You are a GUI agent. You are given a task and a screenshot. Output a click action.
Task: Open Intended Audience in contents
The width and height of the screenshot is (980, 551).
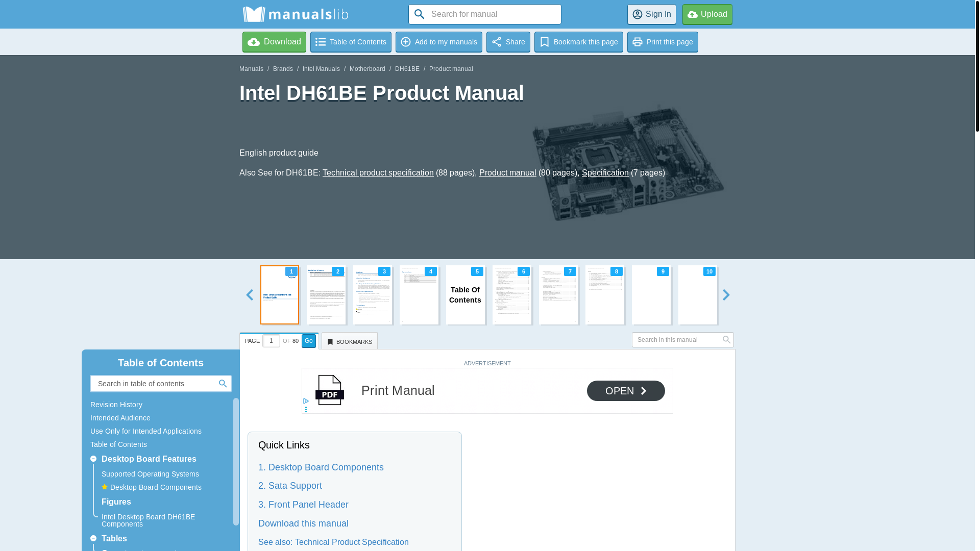coord(120,418)
